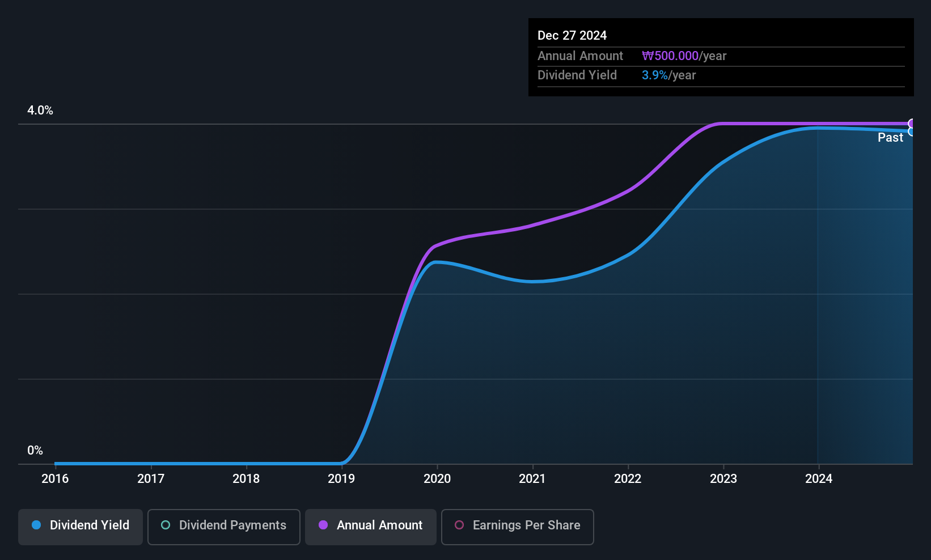Show the Earnings Per Share series
Viewport: 931px width, 560px height.
point(518,527)
